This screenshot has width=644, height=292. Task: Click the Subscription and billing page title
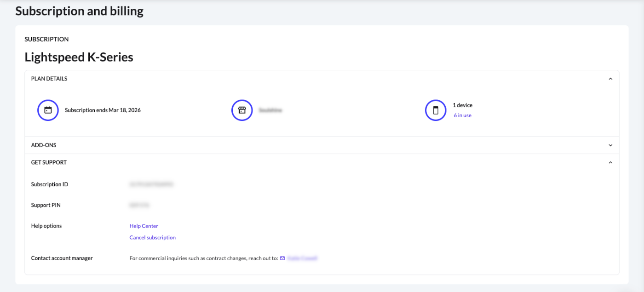[79, 11]
